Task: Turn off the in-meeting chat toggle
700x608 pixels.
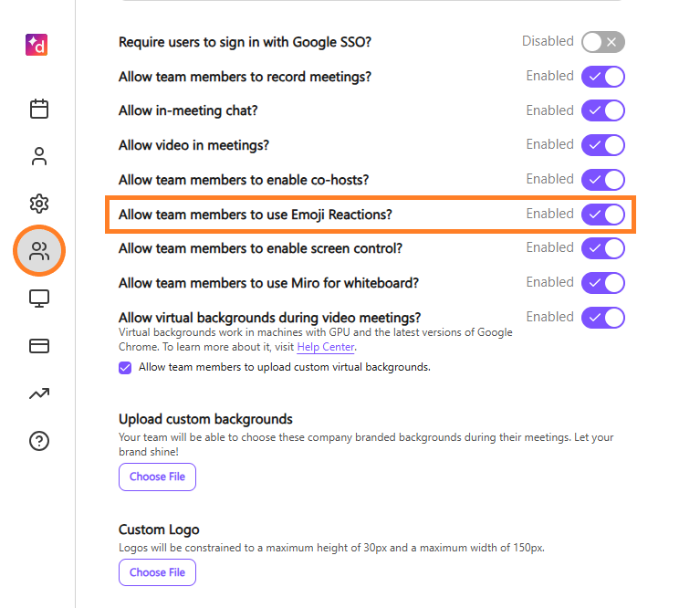Action: click(603, 110)
